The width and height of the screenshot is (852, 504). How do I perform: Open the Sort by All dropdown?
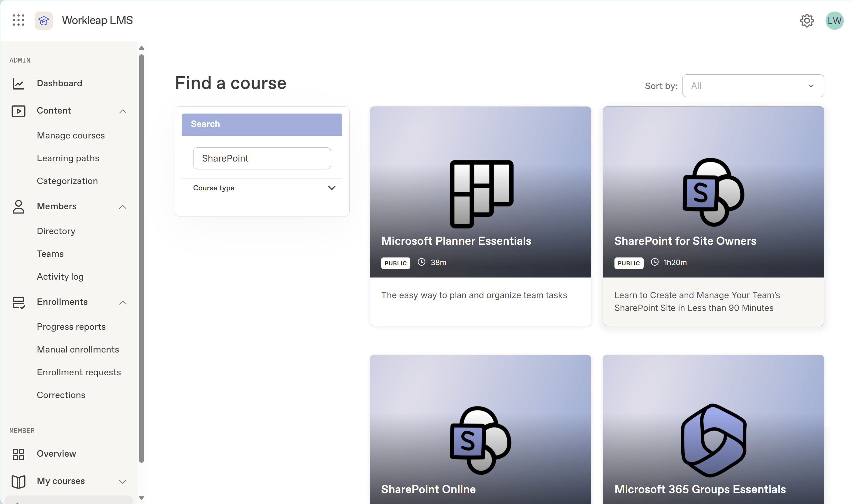pos(752,85)
